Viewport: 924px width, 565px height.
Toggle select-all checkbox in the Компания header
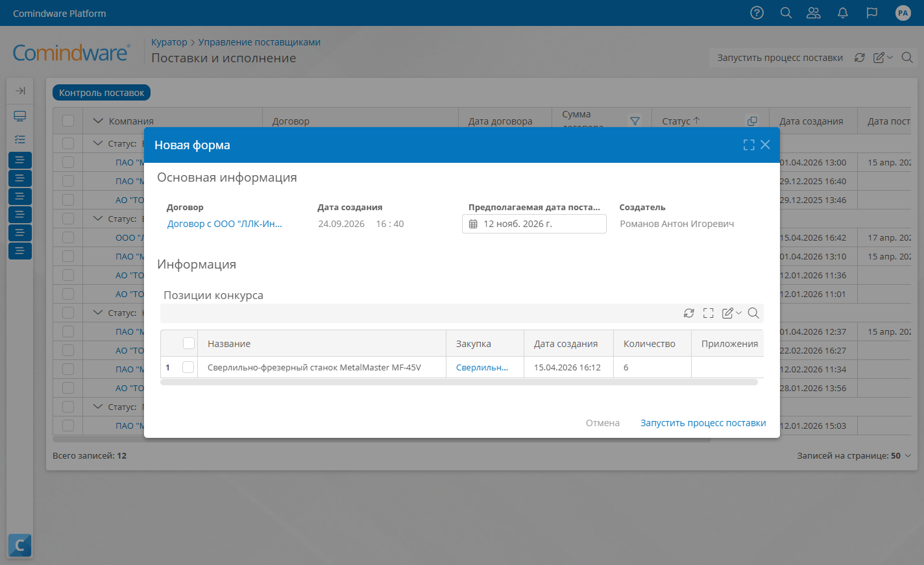coord(68,121)
